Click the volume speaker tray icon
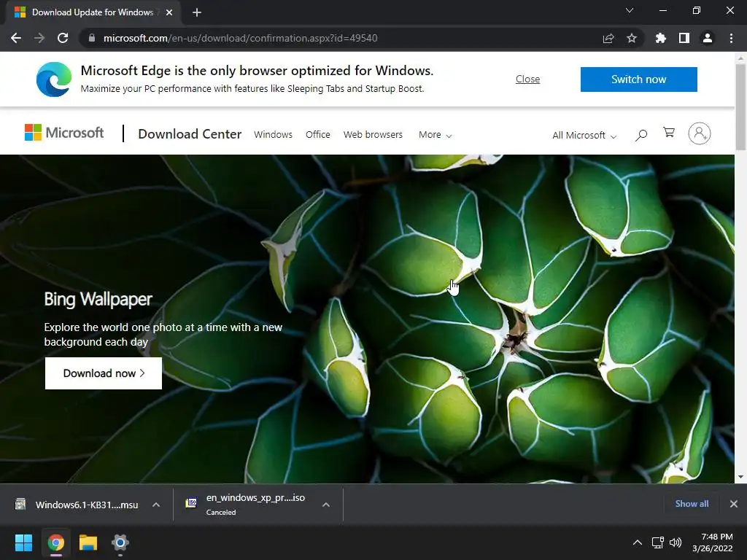This screenshot has height=560, width=747. pyautogui.click(x=675, y=542)
